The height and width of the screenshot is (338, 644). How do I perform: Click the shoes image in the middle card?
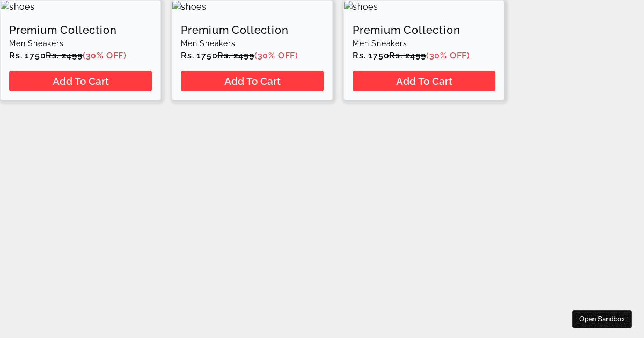click(x=189, y=6)
